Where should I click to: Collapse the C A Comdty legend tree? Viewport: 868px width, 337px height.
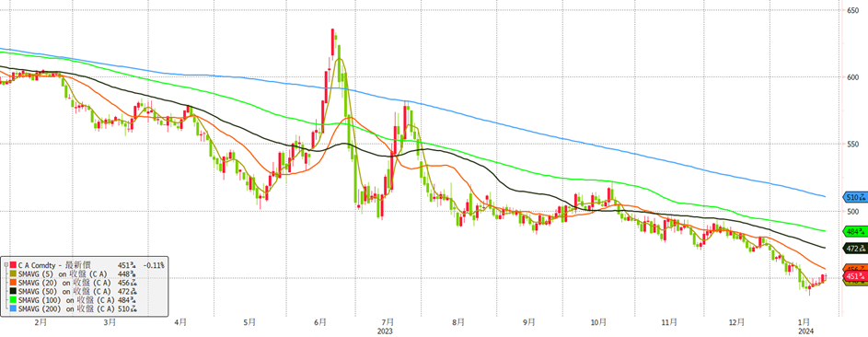point(6,265)
